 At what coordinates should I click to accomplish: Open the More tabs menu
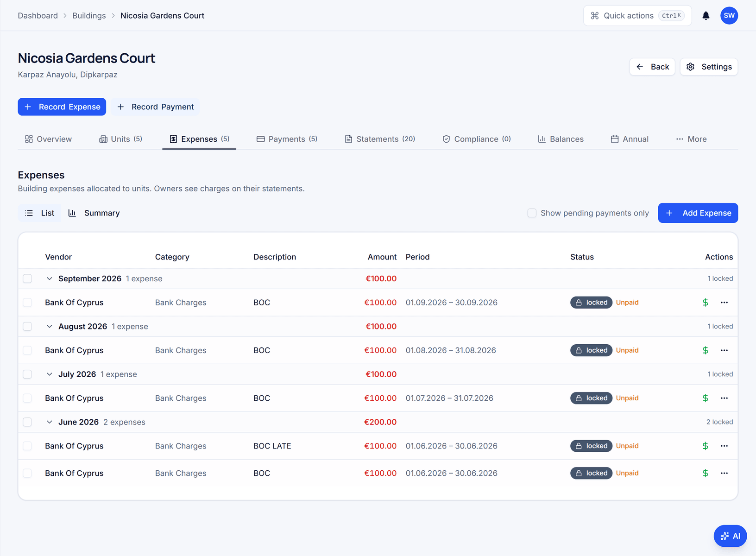(x=691, y=139)
